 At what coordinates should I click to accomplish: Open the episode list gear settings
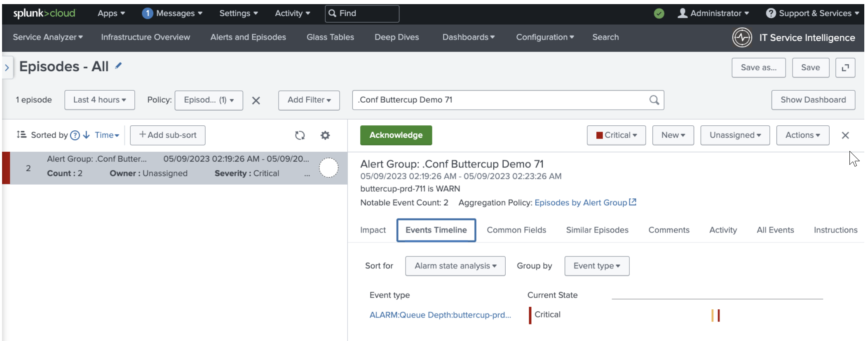(325, 135)
